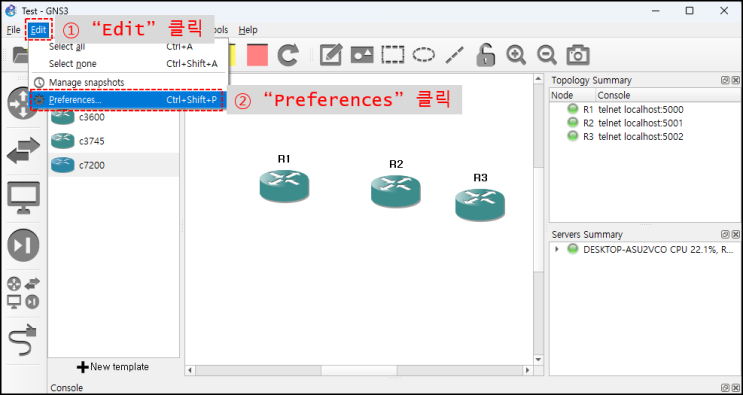
Task: Open the Help menu
Action: click(x=248, y=30)
